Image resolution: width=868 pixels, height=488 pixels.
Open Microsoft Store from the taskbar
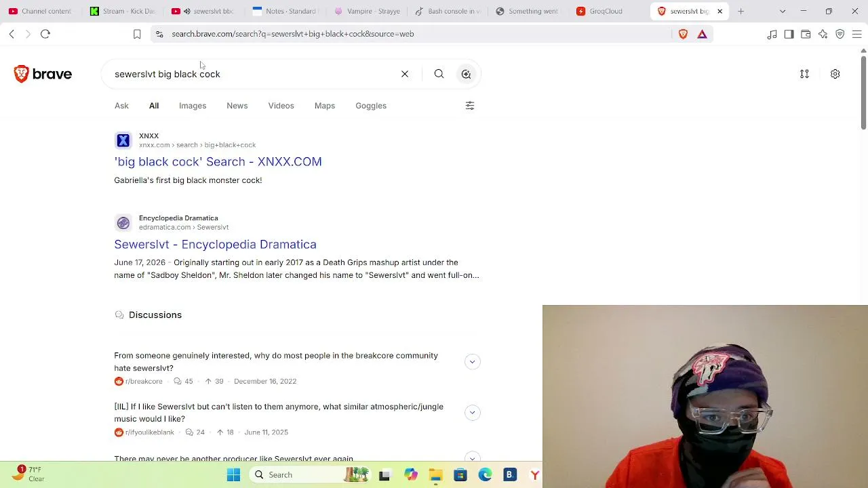point(460,475)
